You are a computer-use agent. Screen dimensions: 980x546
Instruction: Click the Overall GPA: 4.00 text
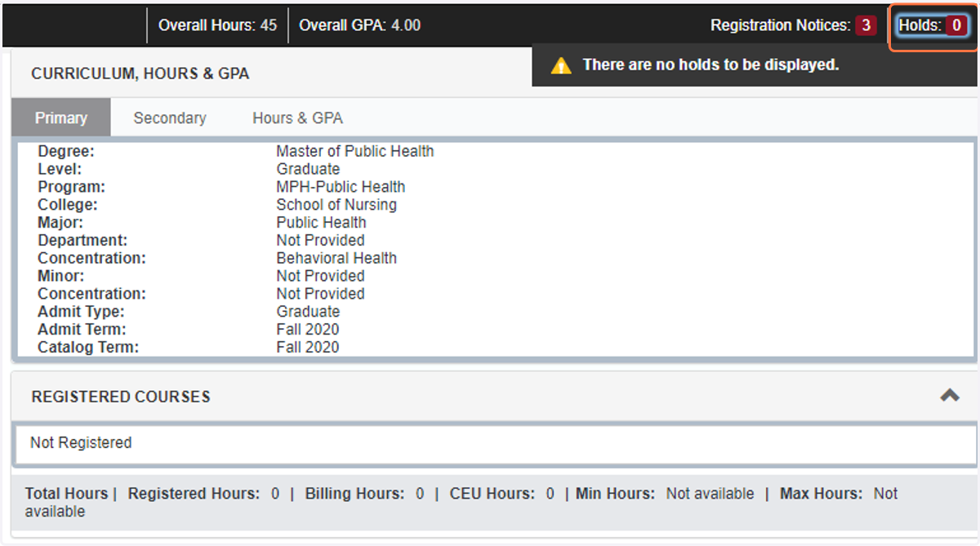pos(359,25)
